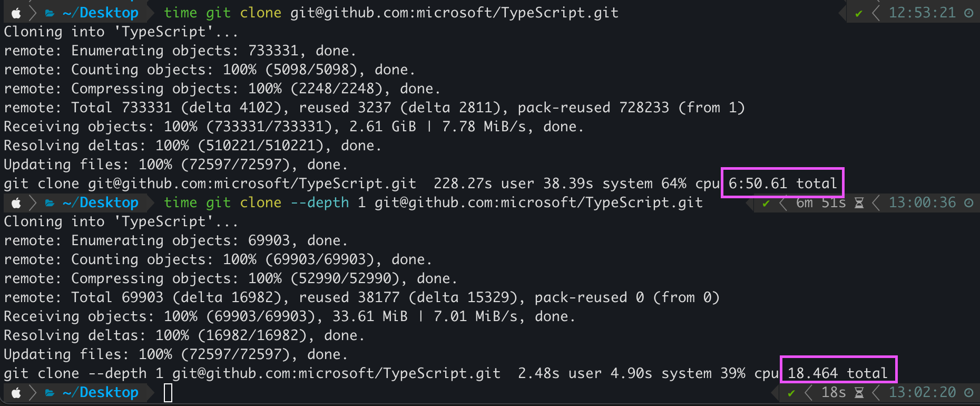The height and width of the screenshot is (406, 980).
Task: Click the clock icon next to 13:02:20
Action: pos(968,393)
